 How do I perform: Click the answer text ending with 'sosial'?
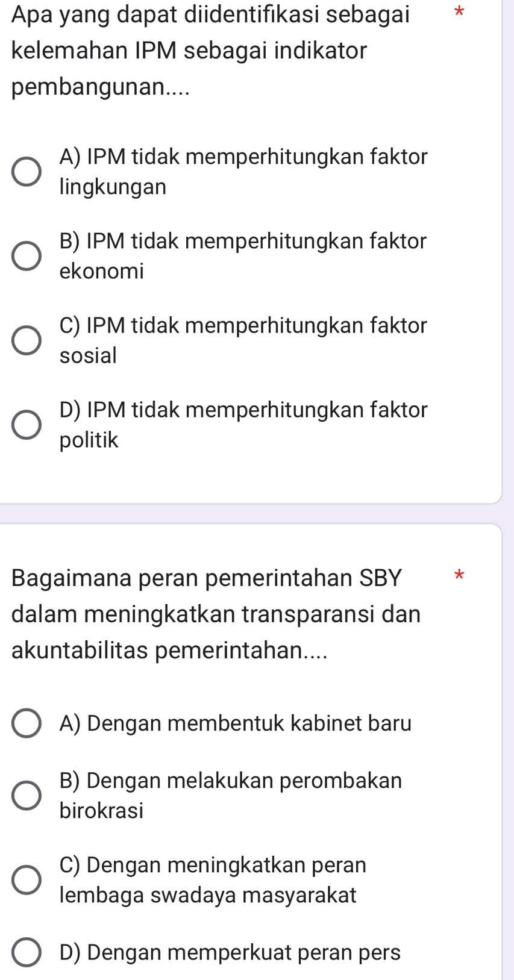(x=243, y=340)
